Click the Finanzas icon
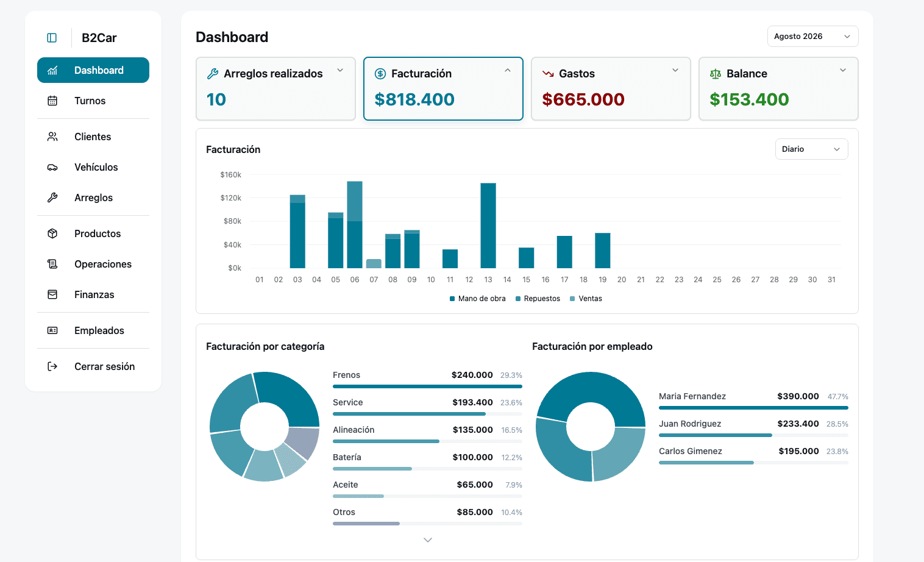 pyautogui.click(x=52, y=294)
